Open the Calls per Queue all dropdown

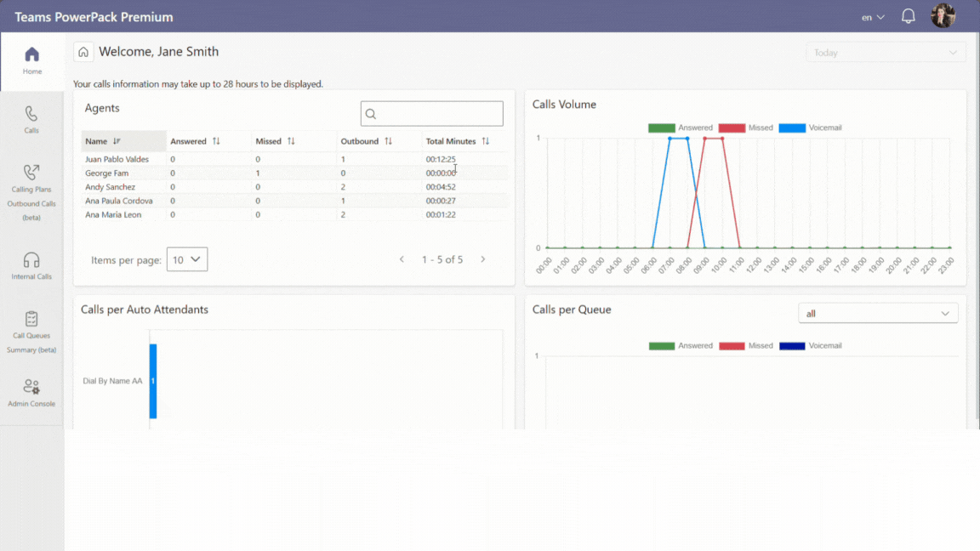pos(878,314)
